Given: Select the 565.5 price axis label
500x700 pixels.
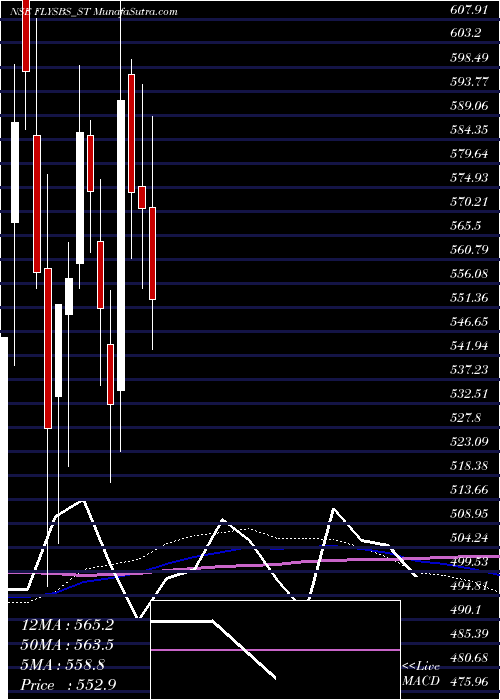Looking at the screenshot, I should pyautogui.click(x=466, y=227).
